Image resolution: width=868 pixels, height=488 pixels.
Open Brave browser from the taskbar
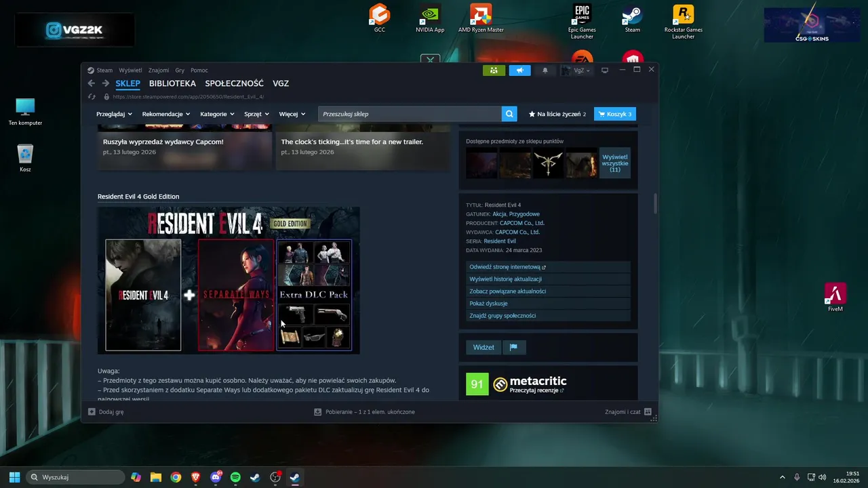pos(195,477)
